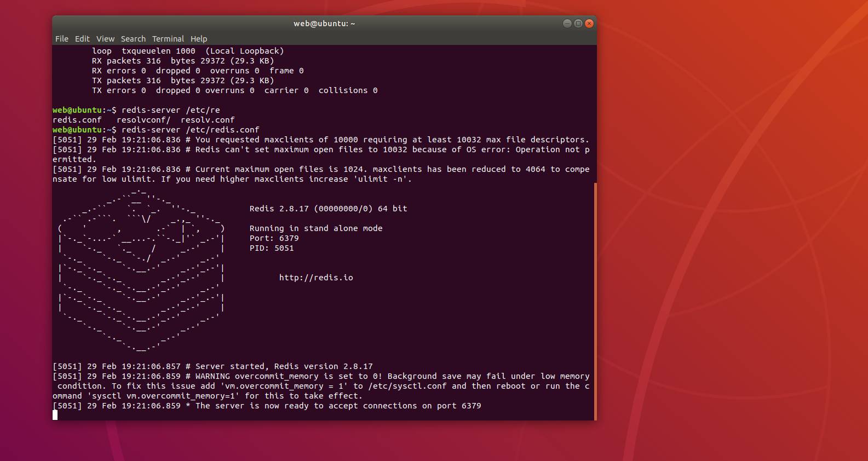
Task: Open the Terminal menu
Action: (x=168, y=39)
